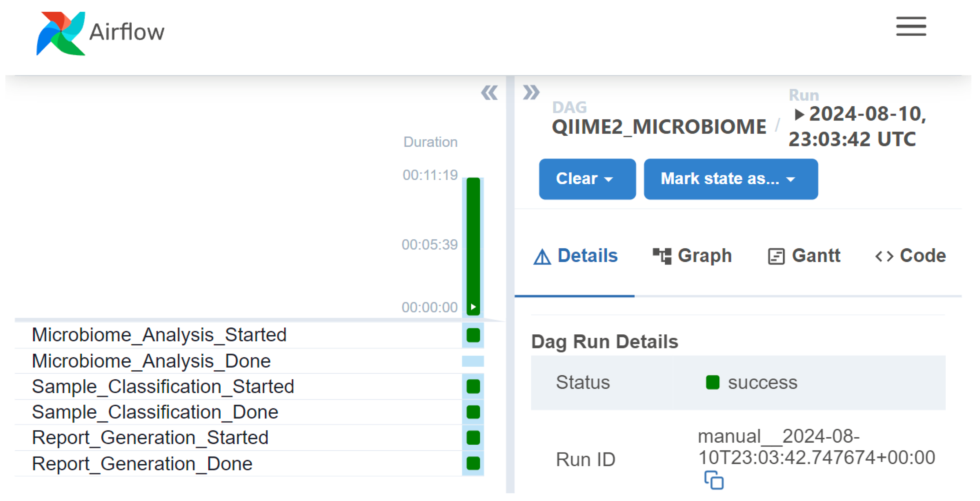980x501 pixels.
Task: Switch to the Details tab
Action: (576, 256)
